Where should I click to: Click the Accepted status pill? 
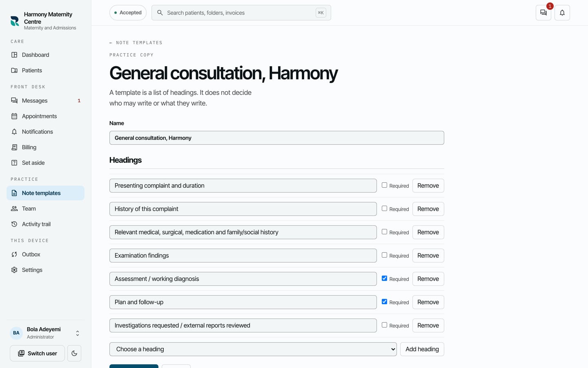(x=128, y=13)
